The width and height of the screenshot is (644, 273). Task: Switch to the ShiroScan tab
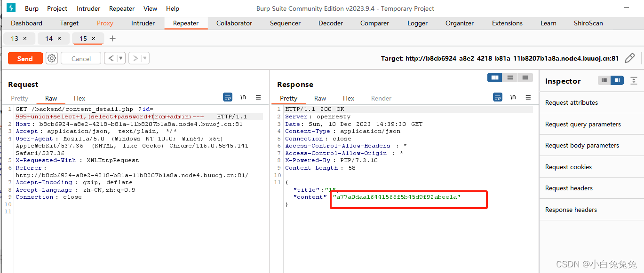(588, 23)
